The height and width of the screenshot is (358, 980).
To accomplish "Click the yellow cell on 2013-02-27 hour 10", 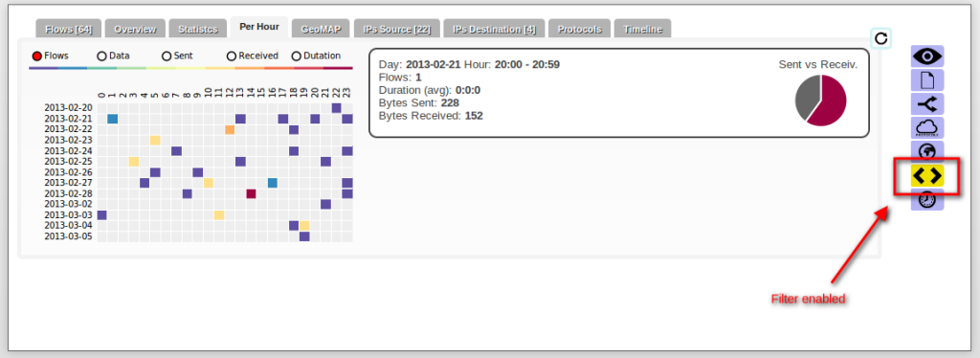I will tap(209, 183).
